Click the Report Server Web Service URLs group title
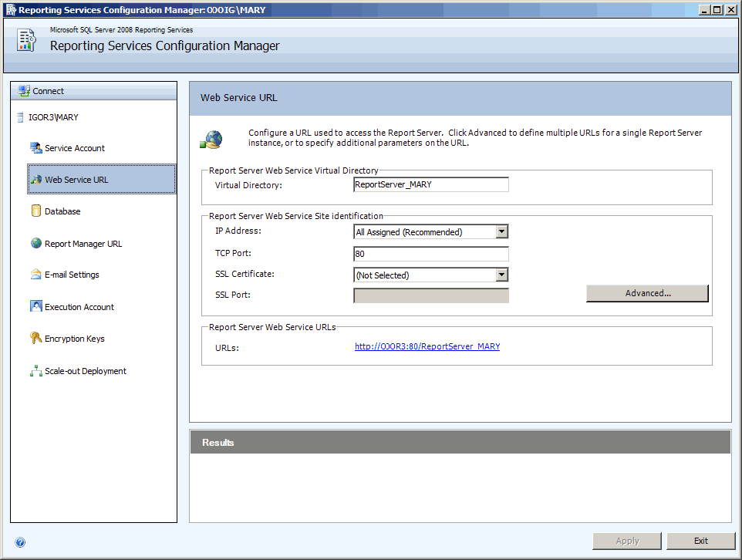Screen dimensions: 742x560 tap(272, 327)
